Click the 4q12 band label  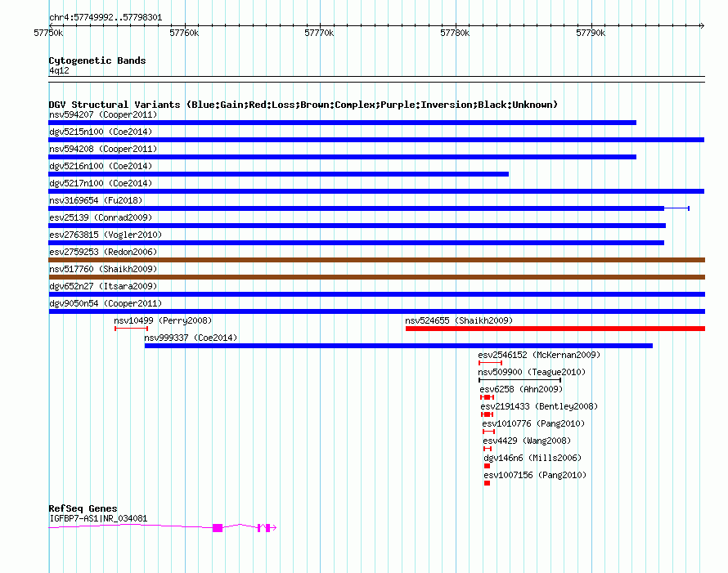tap(59, 70)
